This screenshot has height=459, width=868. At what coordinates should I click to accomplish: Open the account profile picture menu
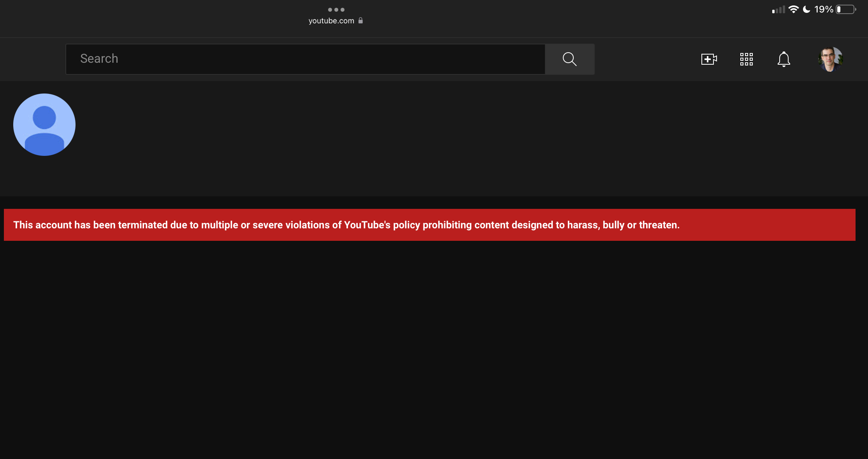click(x=830, y=59)
